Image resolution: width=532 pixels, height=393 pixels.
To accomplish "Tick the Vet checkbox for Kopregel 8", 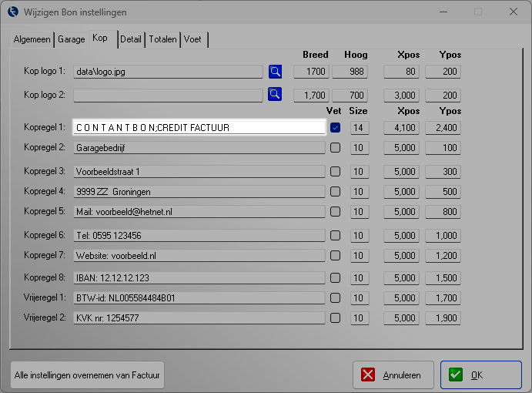I will pyautogui.click(x=335, y=277).
